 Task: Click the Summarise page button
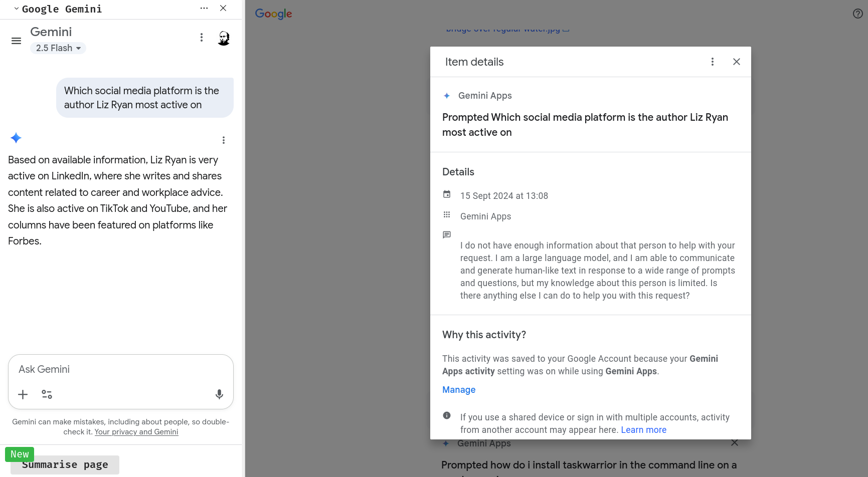tap(65, 464)
